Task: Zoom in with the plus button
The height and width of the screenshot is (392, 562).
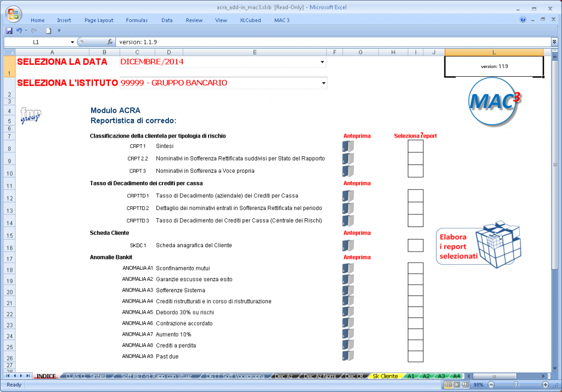Action: pos(545,385)
